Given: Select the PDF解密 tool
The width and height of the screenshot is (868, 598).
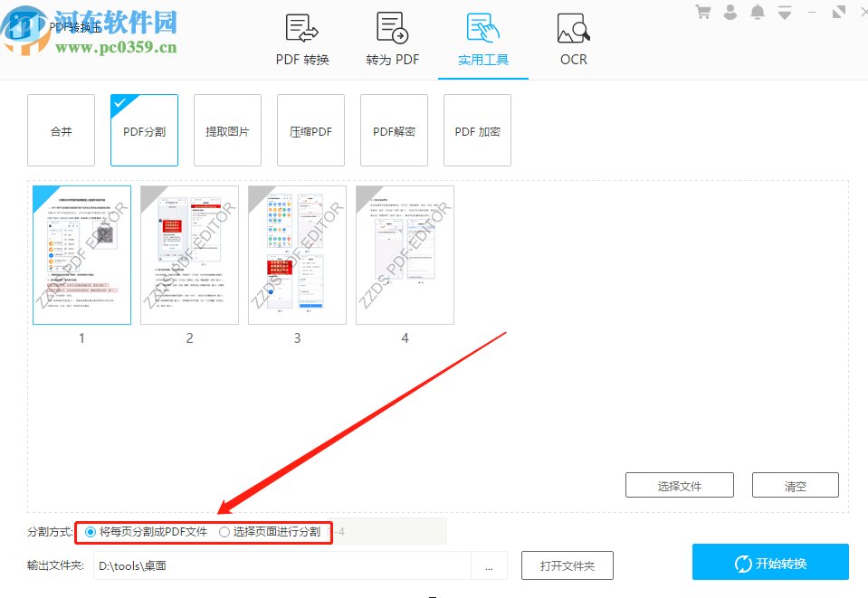Looking at the screenshot, I should (394, 130).
